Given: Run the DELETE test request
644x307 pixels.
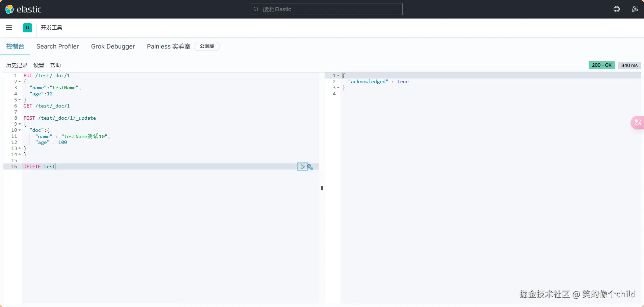Looking at the screenshot, I should (x=302, y=167).
